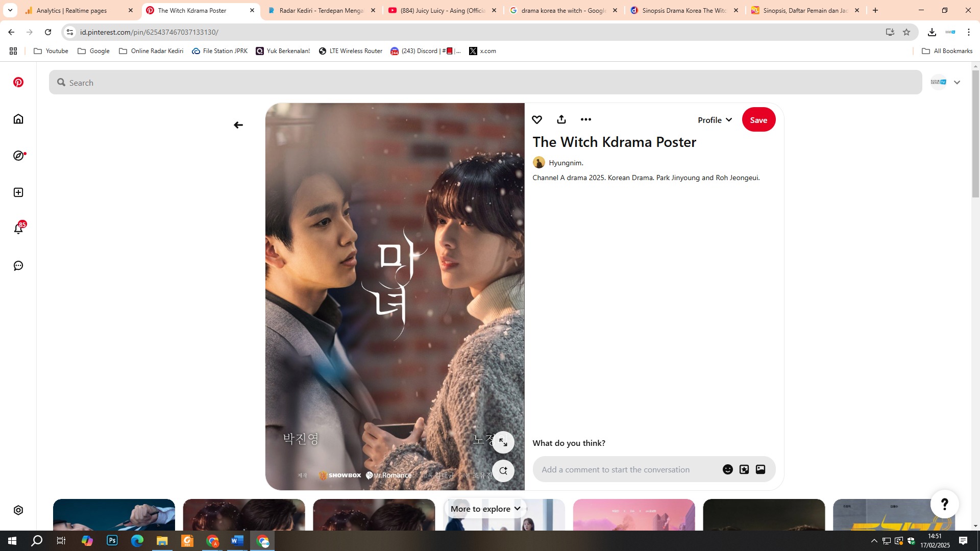980x551 pixels.
Task: Open File Explorer from the taskbar
Action: [162, 541]
